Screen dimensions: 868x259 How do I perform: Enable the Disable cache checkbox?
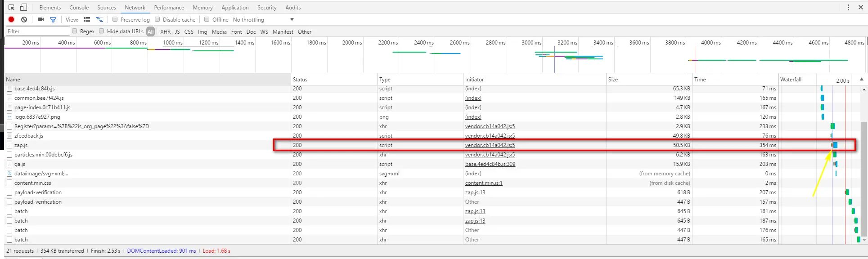point(157,19)
